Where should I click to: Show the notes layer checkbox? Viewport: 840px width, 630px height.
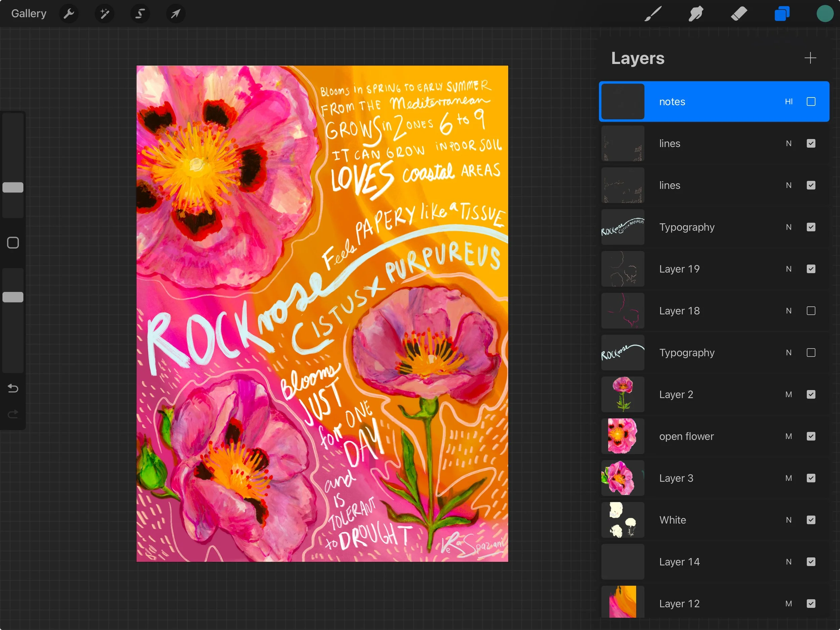(x=811, y=102)
